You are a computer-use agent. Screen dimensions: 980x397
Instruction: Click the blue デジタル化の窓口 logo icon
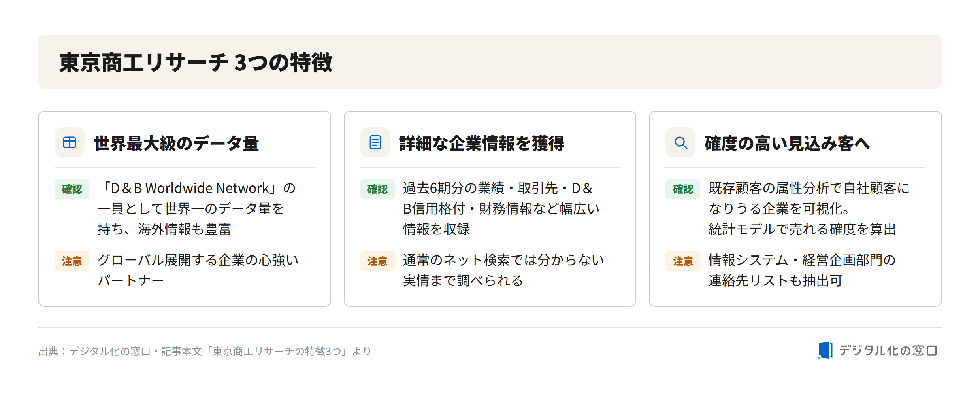point(825,350)
